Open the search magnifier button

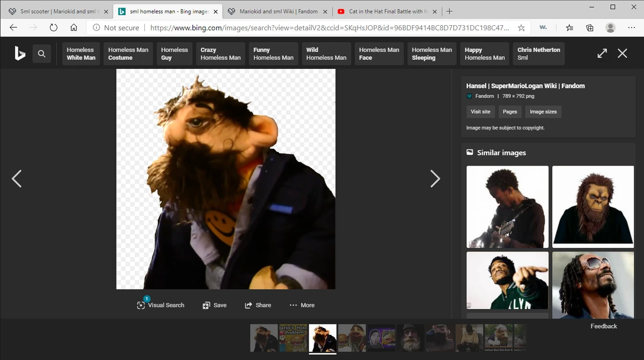click(42, 54)
